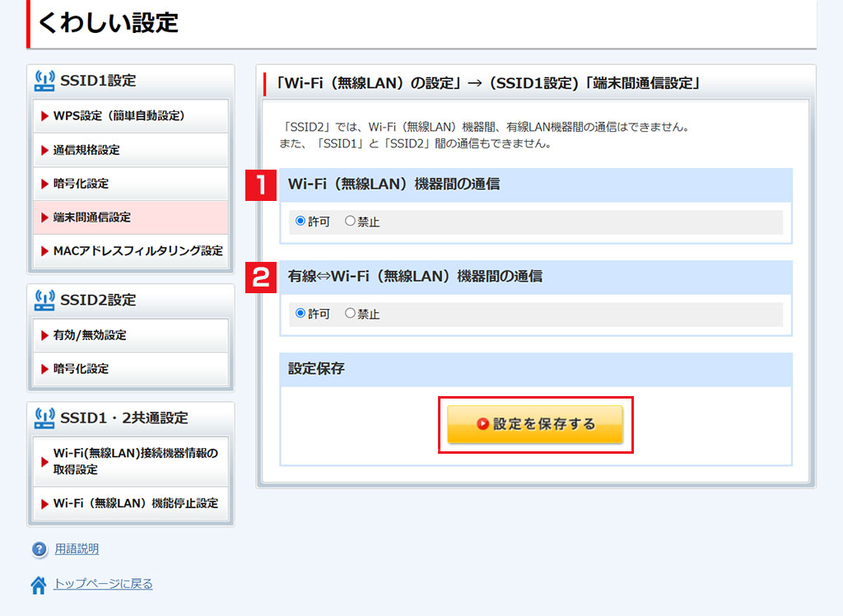Viewport: 843px width, 616px height.
Task: Select 許可 for 有線⇔Wi-Fi機器間の通信
Action: pos(300,314)
